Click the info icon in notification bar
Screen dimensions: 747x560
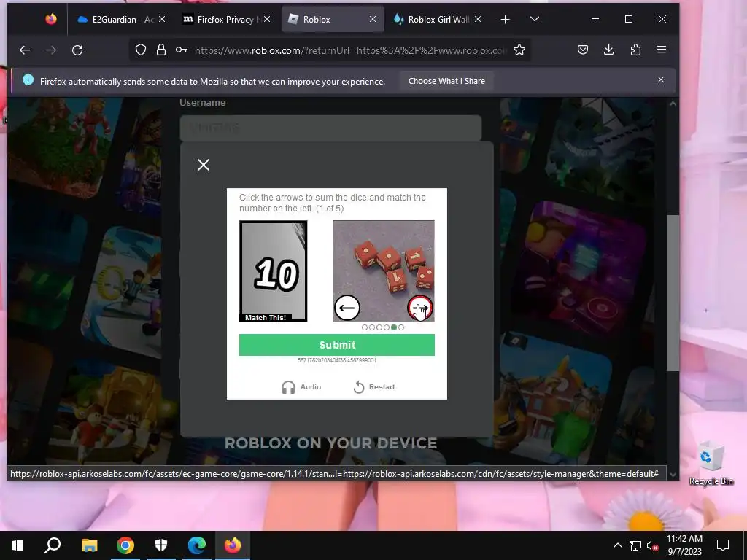coord(28,80)
